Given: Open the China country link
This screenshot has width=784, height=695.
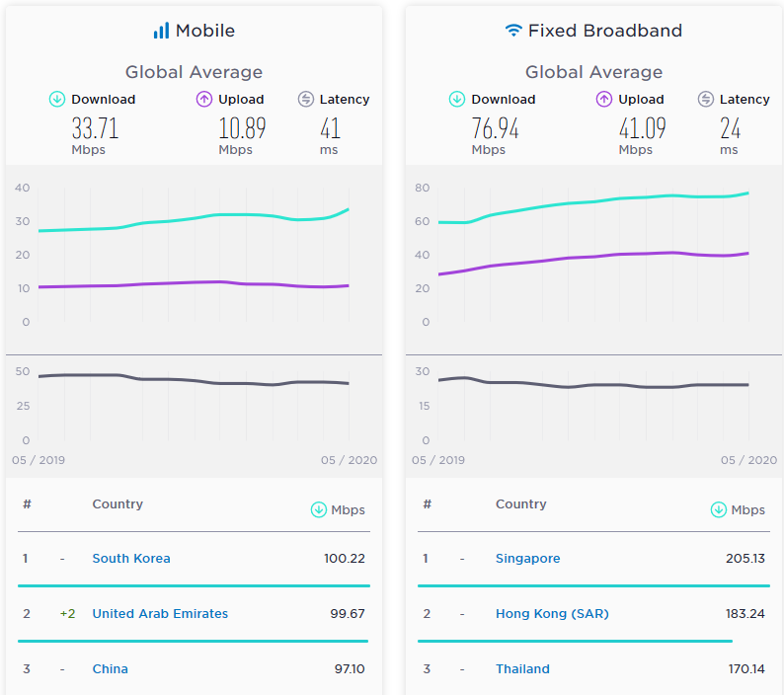Looking at the screenshot, I should 110,669.
